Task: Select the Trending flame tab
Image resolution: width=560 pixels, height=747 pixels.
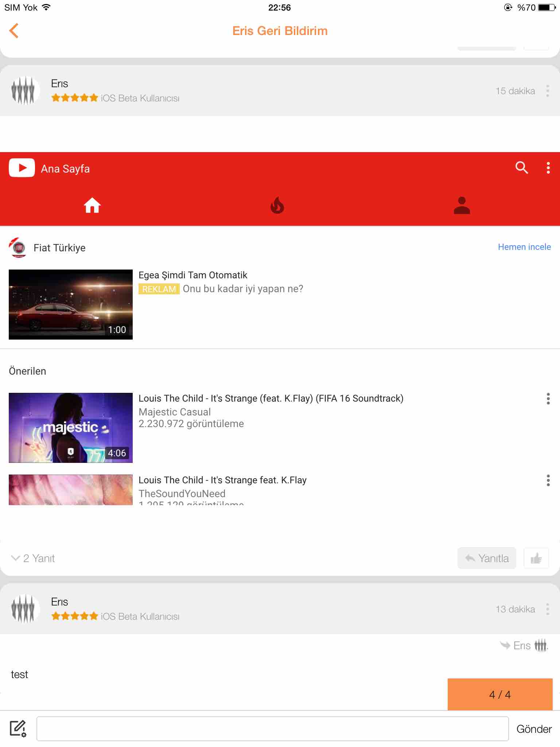Action: pos(277,205)
